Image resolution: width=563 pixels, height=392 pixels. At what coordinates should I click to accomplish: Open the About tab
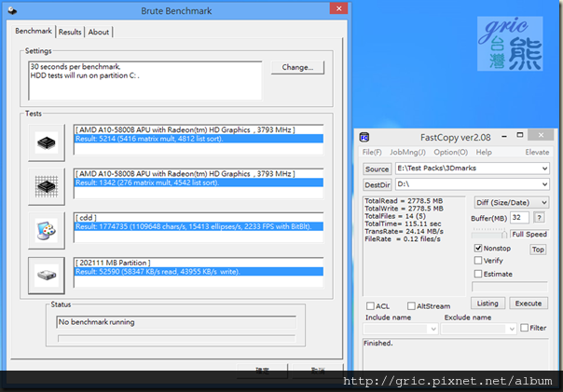(x=99, y=32)
